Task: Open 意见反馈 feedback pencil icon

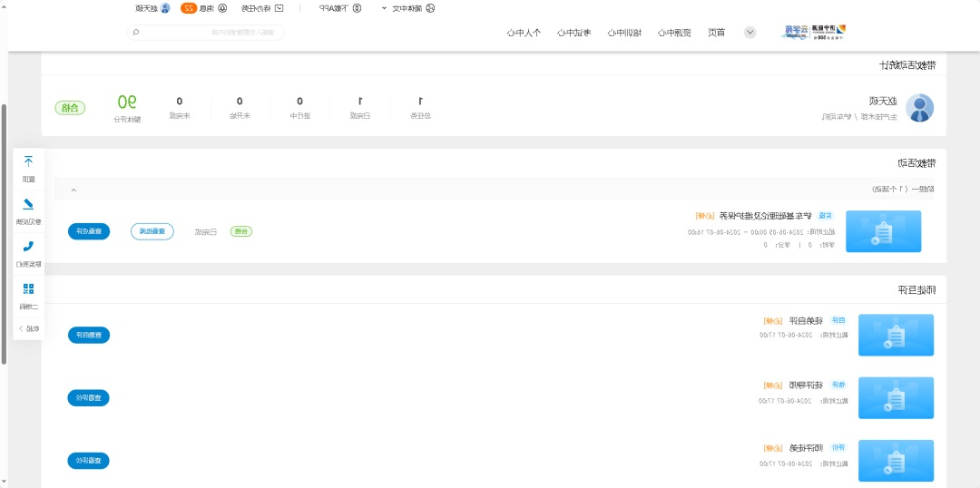Action: (x=28, y=204)
